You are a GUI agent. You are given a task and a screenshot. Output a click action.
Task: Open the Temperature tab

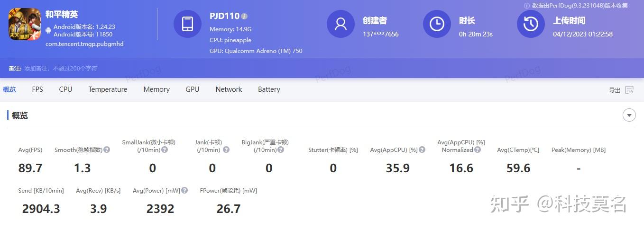(x=108, y=89)
